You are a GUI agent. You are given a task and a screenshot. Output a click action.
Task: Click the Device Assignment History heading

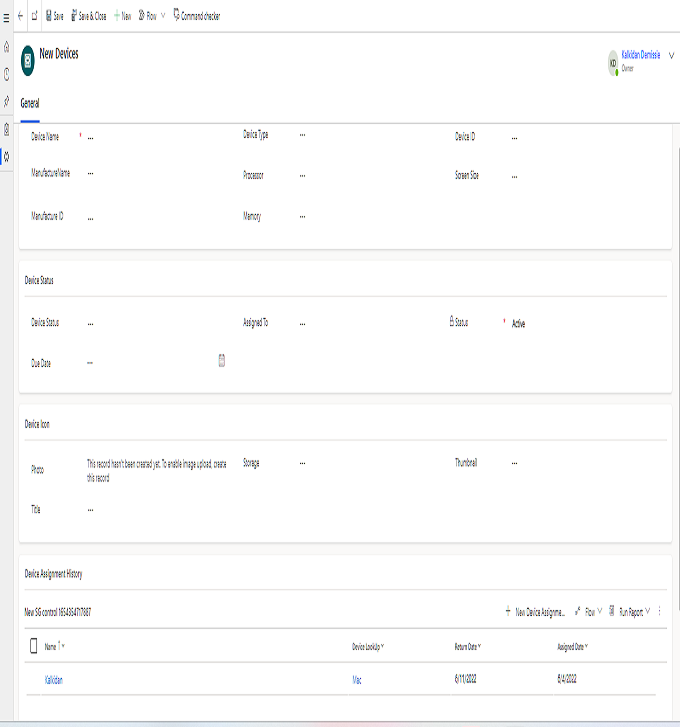(x=53, y=574)
